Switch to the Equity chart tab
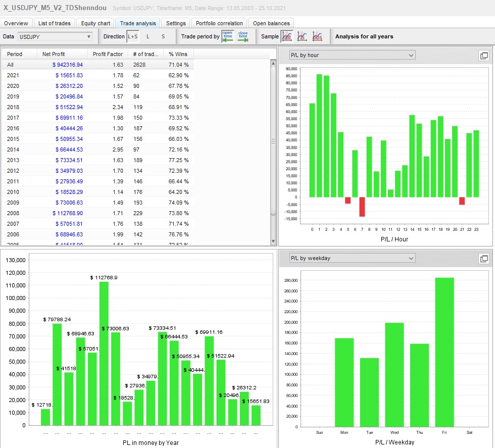 [95, 23]
